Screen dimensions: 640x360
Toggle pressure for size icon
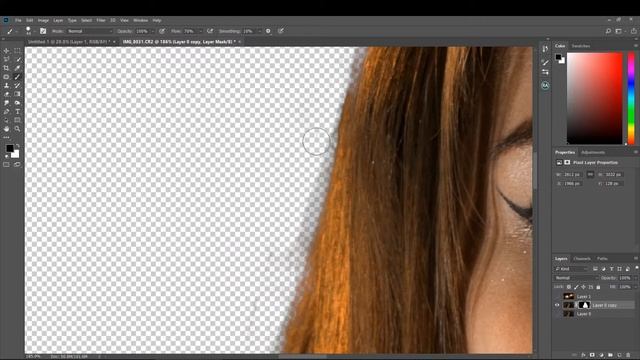pyautogui.click(x=281, y=31)
